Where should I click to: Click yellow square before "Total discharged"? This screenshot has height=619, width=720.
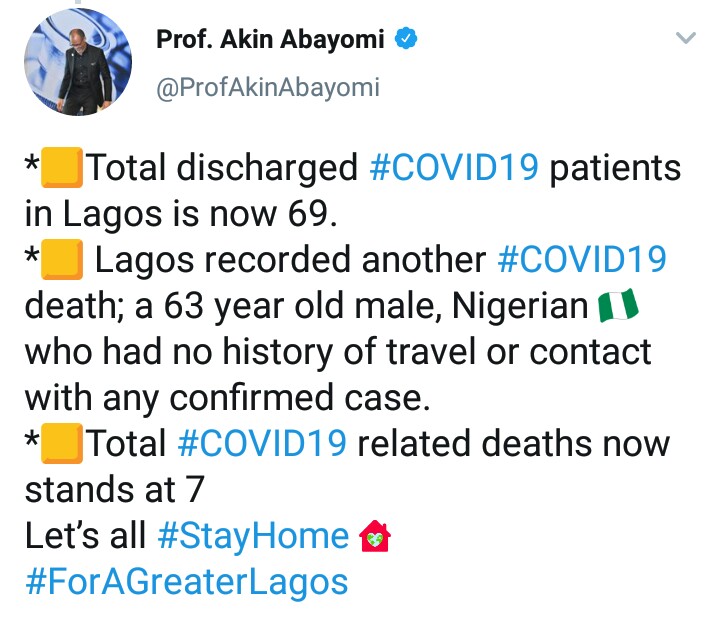click(62, 168)
